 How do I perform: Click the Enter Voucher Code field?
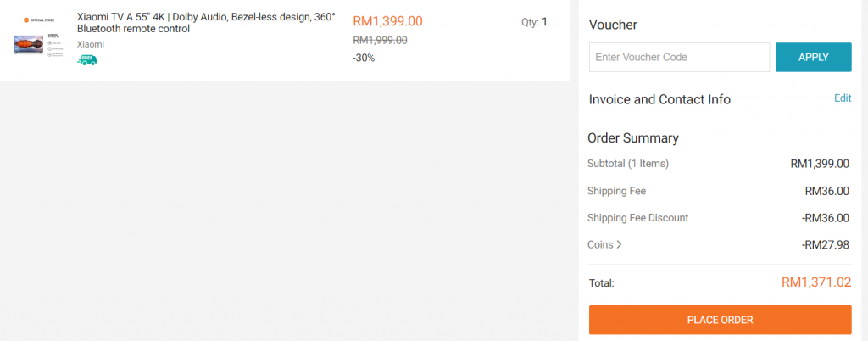click(x=679, y=57)
